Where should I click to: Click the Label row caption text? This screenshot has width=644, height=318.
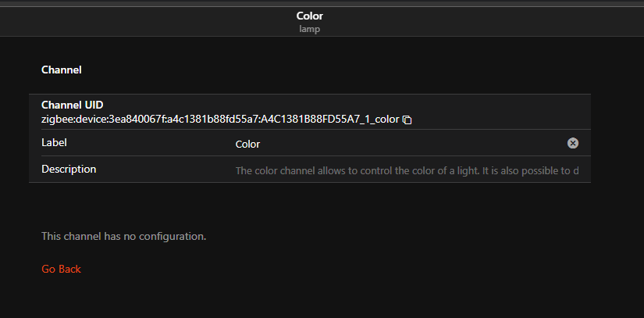pos(54,142)
